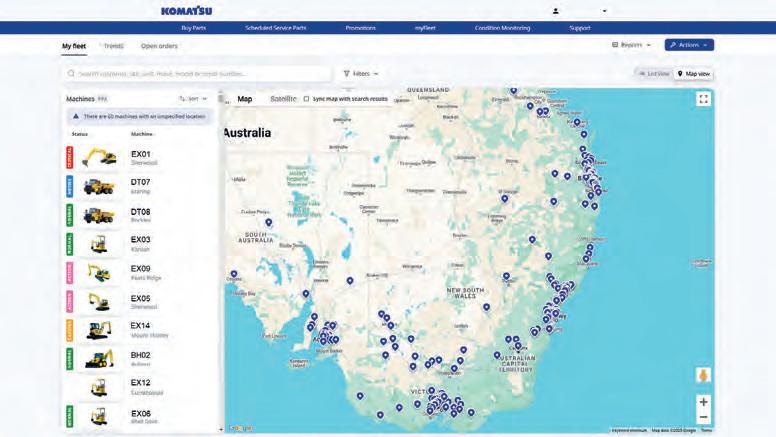The height and width of the screenshot is (437, 776).
Task: Switch the map to Satellite imagery
Action: [x=283, y=99]
